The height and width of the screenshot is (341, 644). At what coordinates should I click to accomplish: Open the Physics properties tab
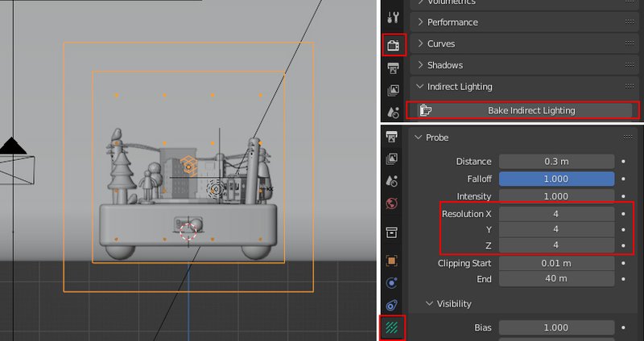(392, 283)
